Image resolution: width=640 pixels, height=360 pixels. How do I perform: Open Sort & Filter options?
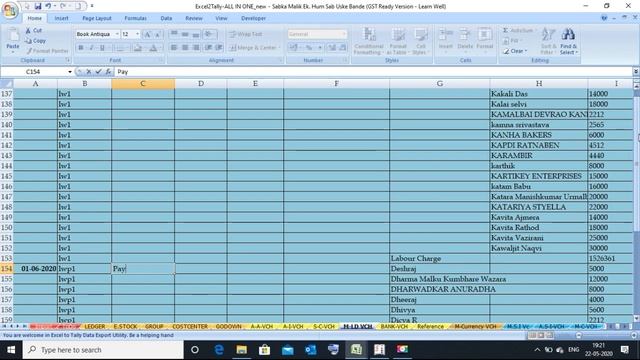(x=548, y=41)
